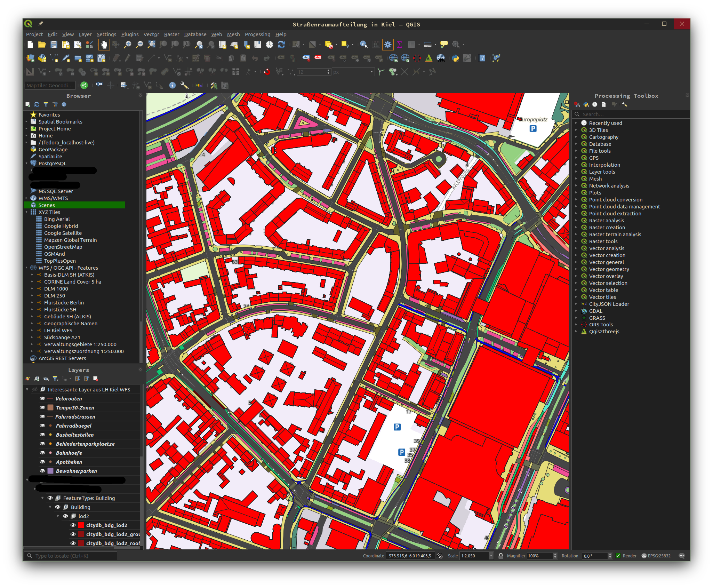Refresh the map canvas
713x588 pixels.
pos(281,45)
